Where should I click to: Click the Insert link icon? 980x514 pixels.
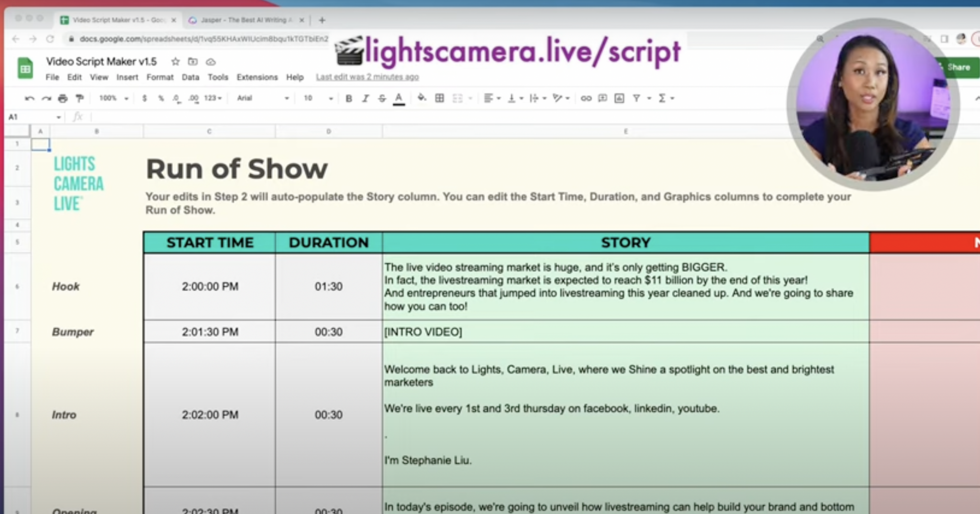pyautogui.click(x=586, y=98)
